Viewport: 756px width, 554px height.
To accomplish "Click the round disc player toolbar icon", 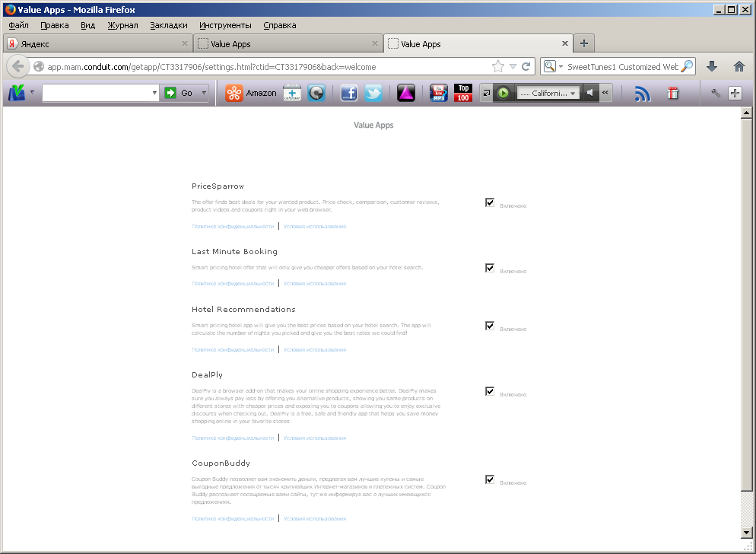I will tap(316, 93).
